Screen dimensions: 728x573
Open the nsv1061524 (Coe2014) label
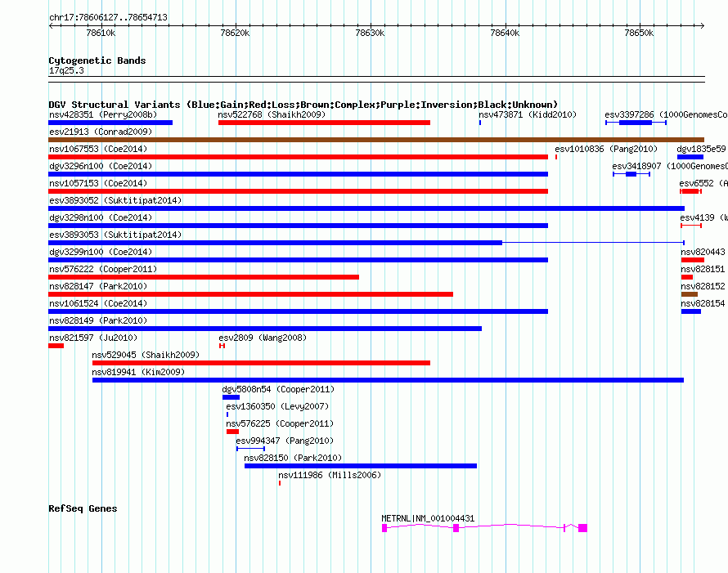pos(98,303)
